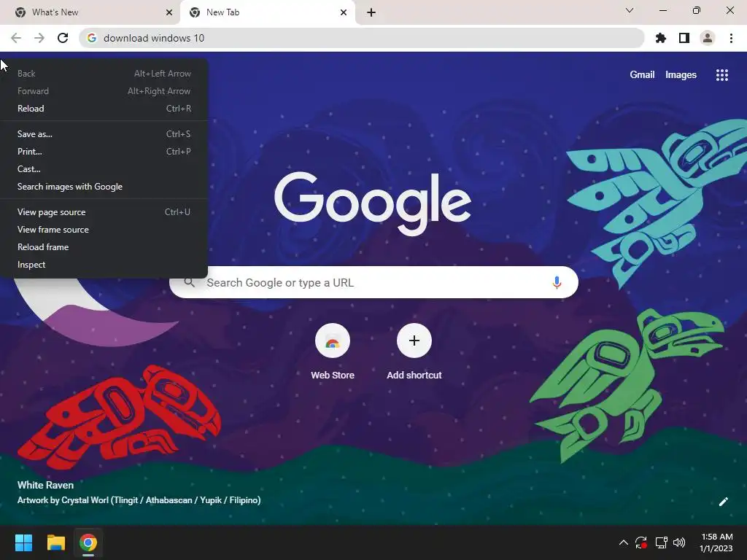Show hidden system tray icons

[623, 542]
